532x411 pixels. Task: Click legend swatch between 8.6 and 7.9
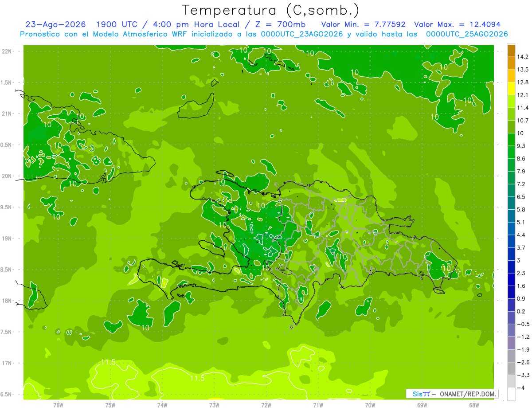511,165
